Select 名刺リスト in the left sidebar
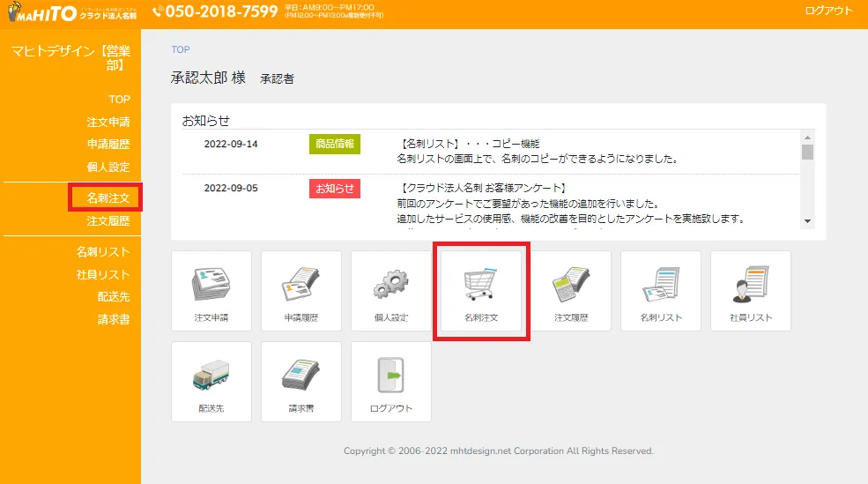This screenshot has width=868, height=484. (103, 252)
